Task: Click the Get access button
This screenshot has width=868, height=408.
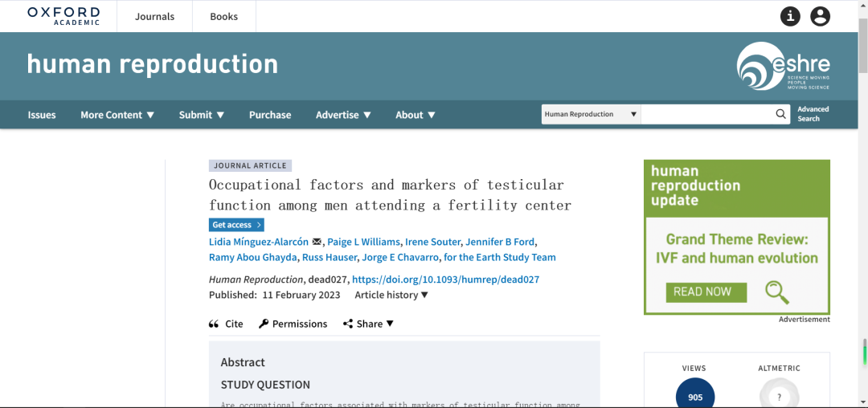Action: tap(236, 224)
